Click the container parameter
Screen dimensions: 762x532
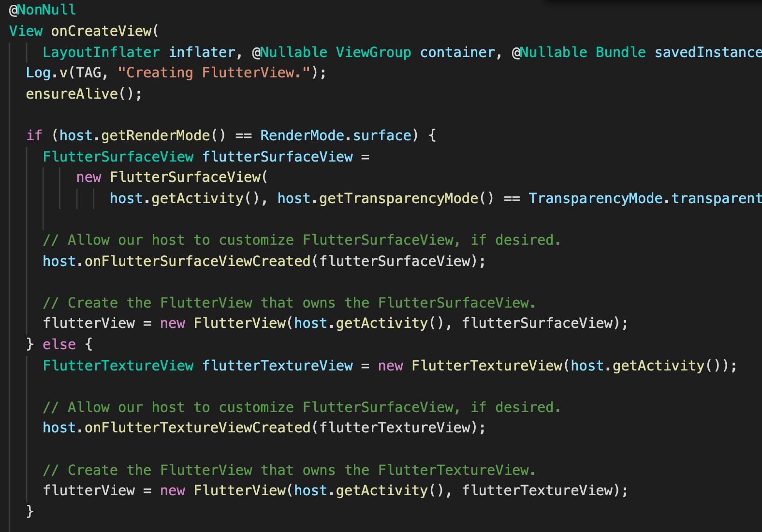pos(457,52)
